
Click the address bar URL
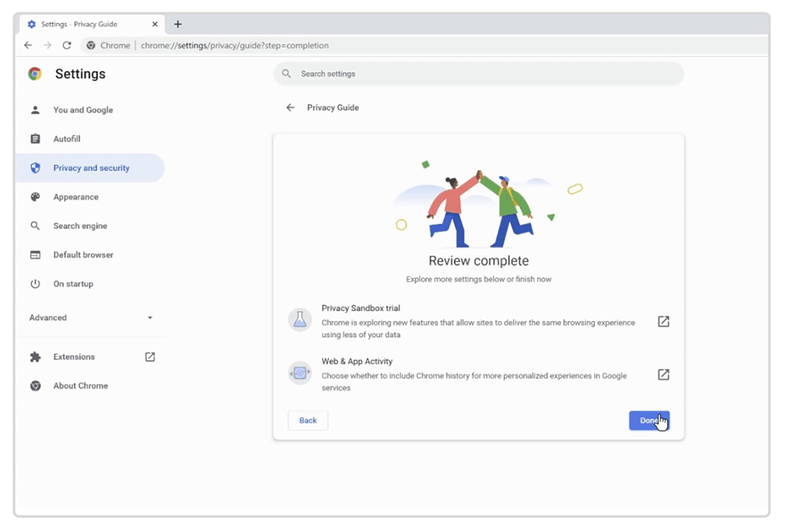tap(235, 46)
